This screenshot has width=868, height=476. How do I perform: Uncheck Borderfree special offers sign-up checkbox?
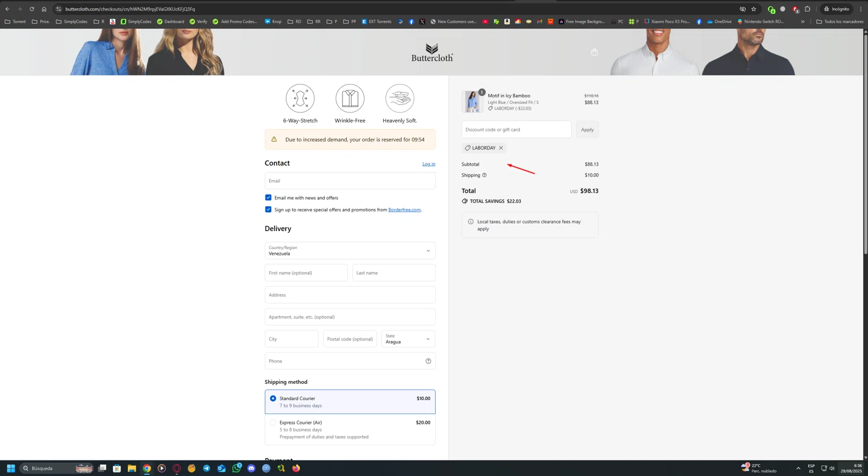[x=268, y=209]
